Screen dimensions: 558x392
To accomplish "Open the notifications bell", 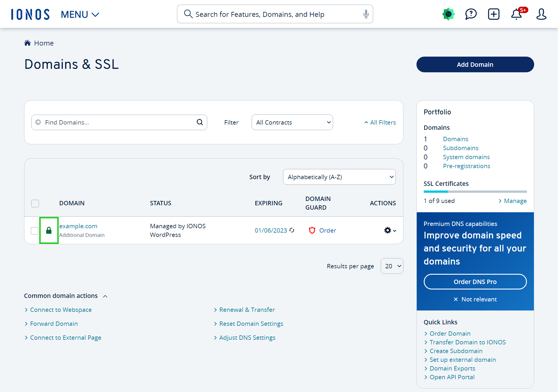I will click(516, 14).
